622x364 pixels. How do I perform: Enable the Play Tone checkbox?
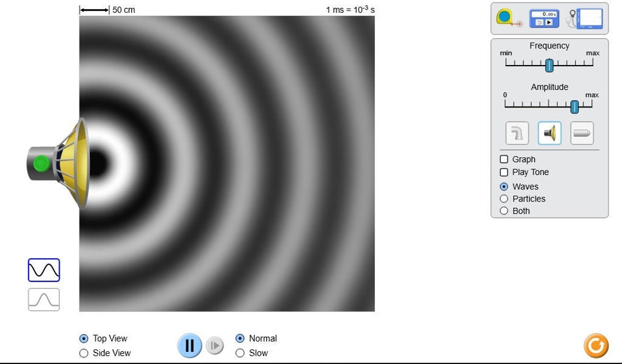click(x=504, y=172)
